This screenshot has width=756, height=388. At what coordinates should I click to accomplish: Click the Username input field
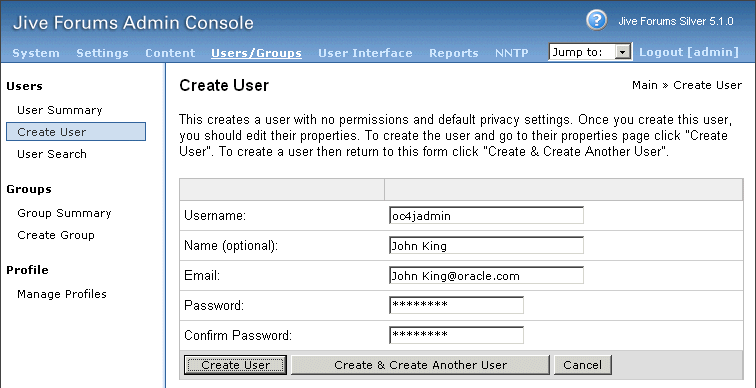pos(486,216)
